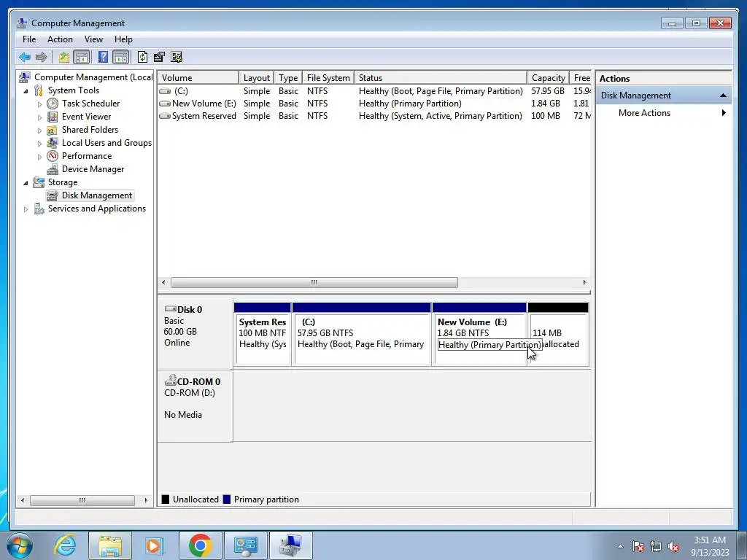Expand Services and Applications node
Image resolution: width=747 pixels, height=560 pixels.
pyautogui.click(x=26, y=209)
